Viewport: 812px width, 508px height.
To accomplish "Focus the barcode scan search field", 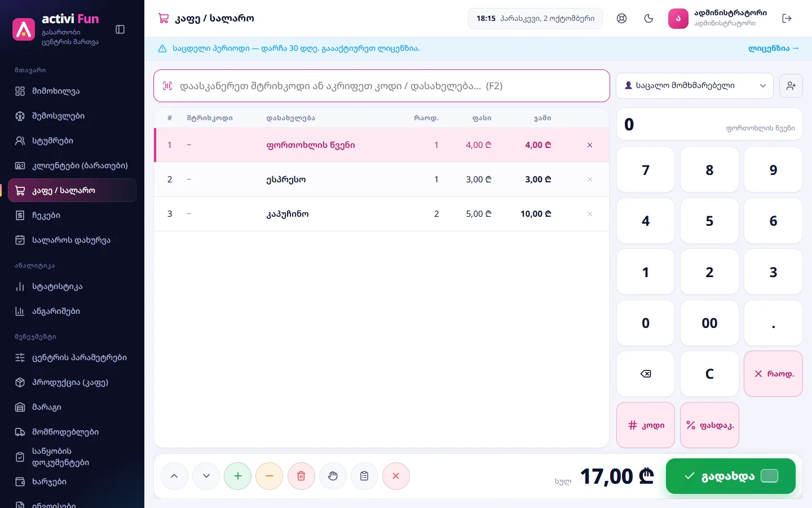I will (x=382, y=86).
